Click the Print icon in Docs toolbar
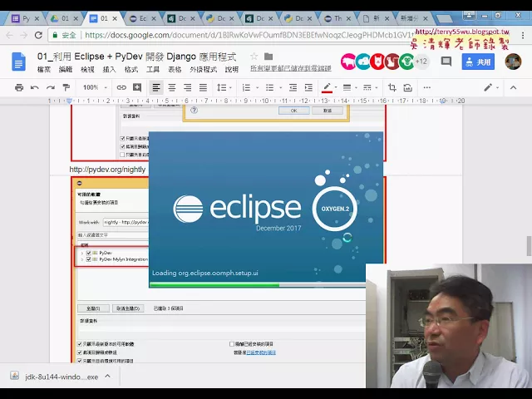 click(x=19, y=87)
